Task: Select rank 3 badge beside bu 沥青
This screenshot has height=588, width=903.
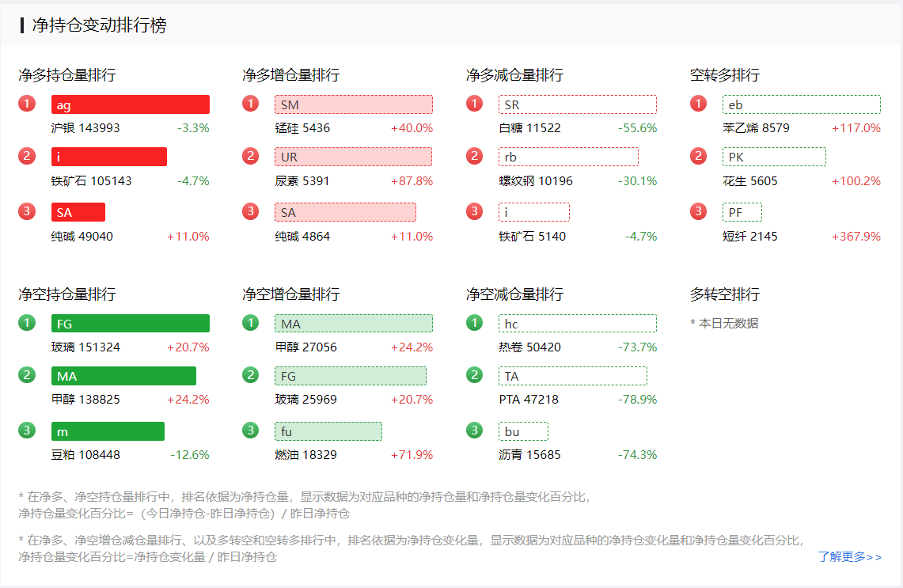Action: [x=475, y=431]
